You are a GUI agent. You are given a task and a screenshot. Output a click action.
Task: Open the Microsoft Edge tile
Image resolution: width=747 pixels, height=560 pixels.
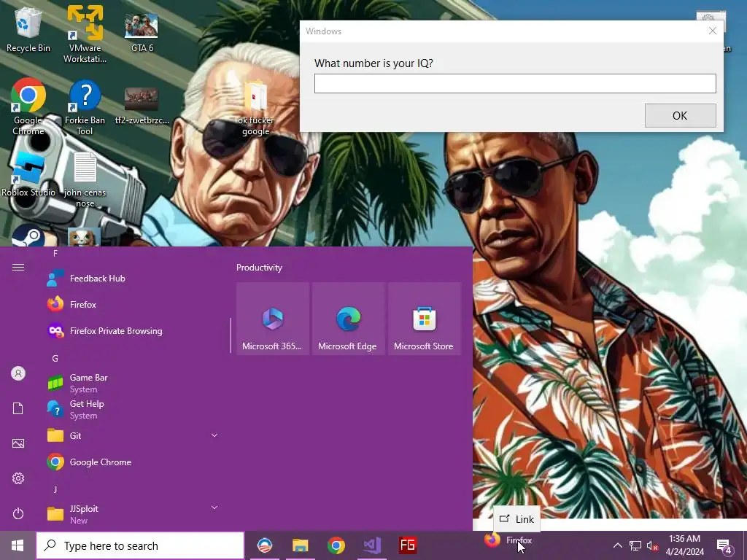tap(348, 319)
